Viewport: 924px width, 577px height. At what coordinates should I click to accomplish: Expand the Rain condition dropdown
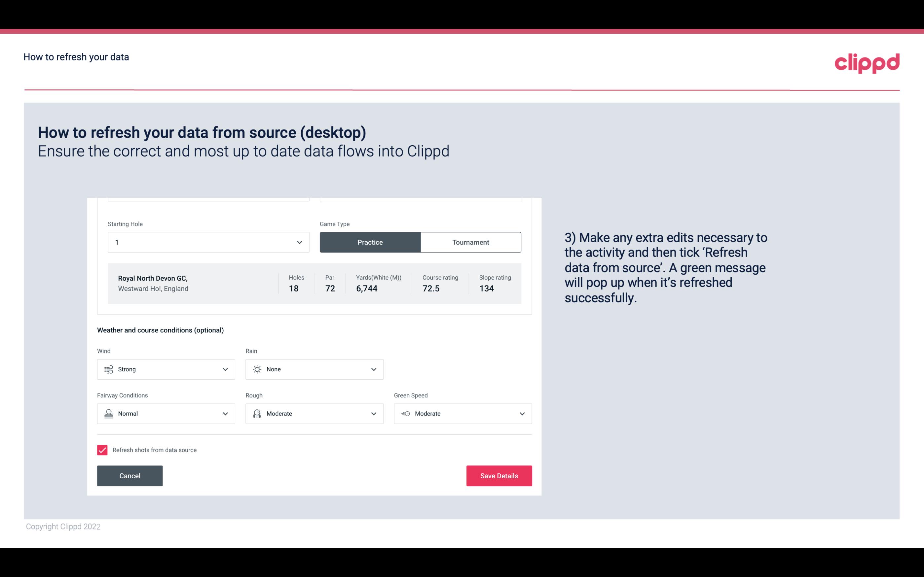click(x=373, y=369)
